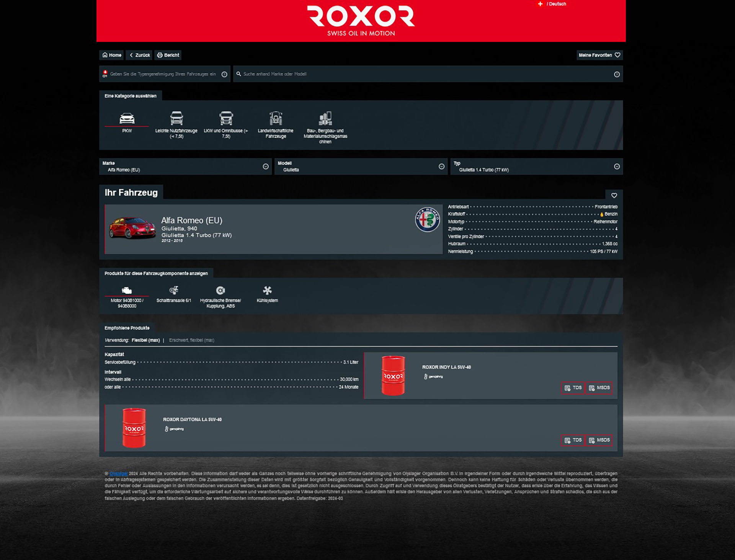Click the Benzin fuel value

[x=611, y=214]
